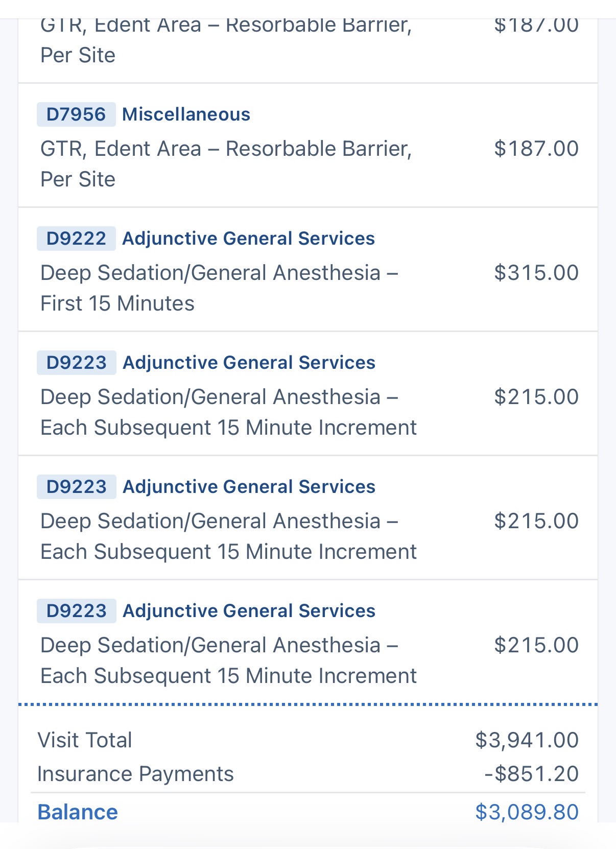Select GTR Resorbable Barrier description under D7956
Viewport: 616px width, 849px height.
[226, 163]
